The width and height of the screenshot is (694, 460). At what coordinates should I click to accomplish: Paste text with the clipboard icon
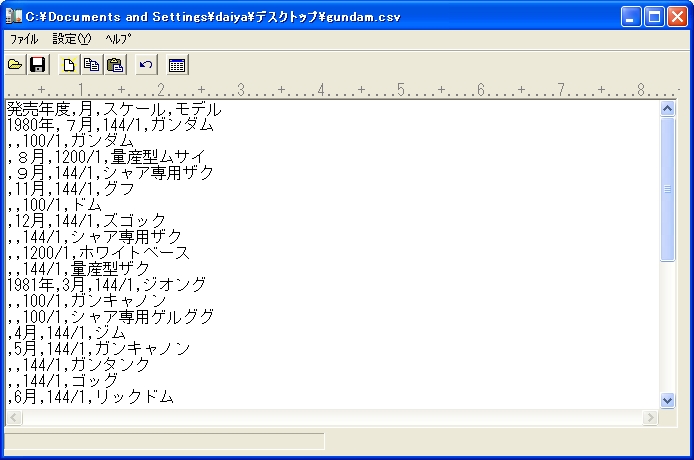[x=115, y=65]
